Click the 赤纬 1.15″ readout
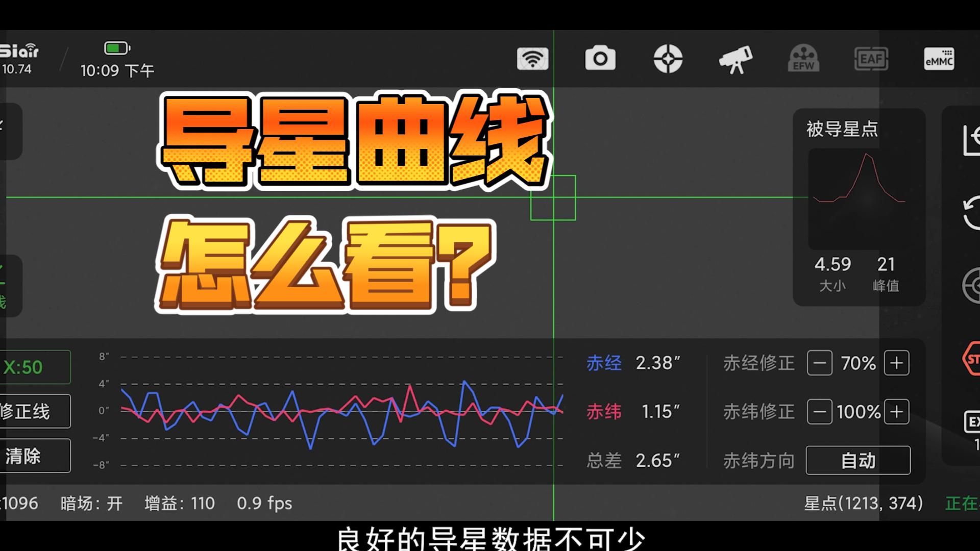 (x=633, y=412)
